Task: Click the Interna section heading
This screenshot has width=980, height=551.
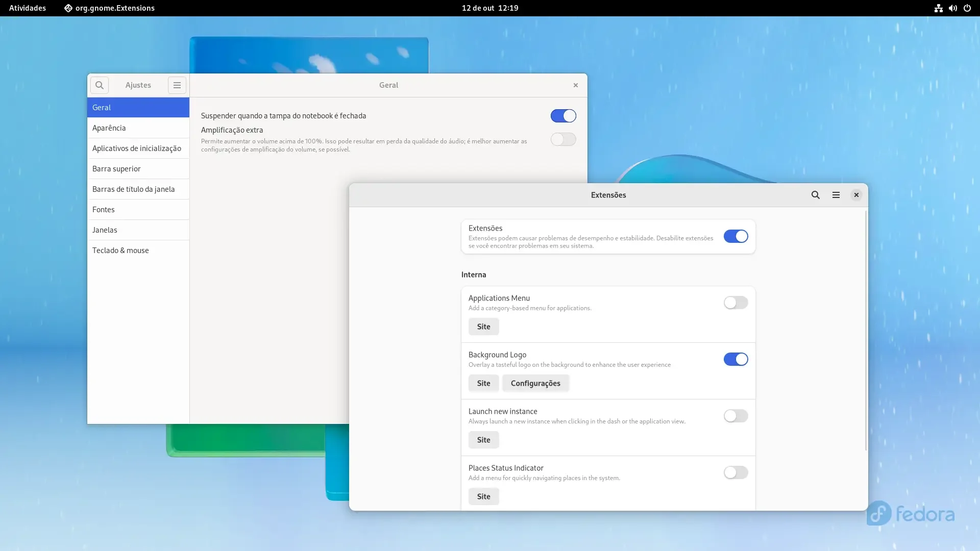Action: point(474,274)
